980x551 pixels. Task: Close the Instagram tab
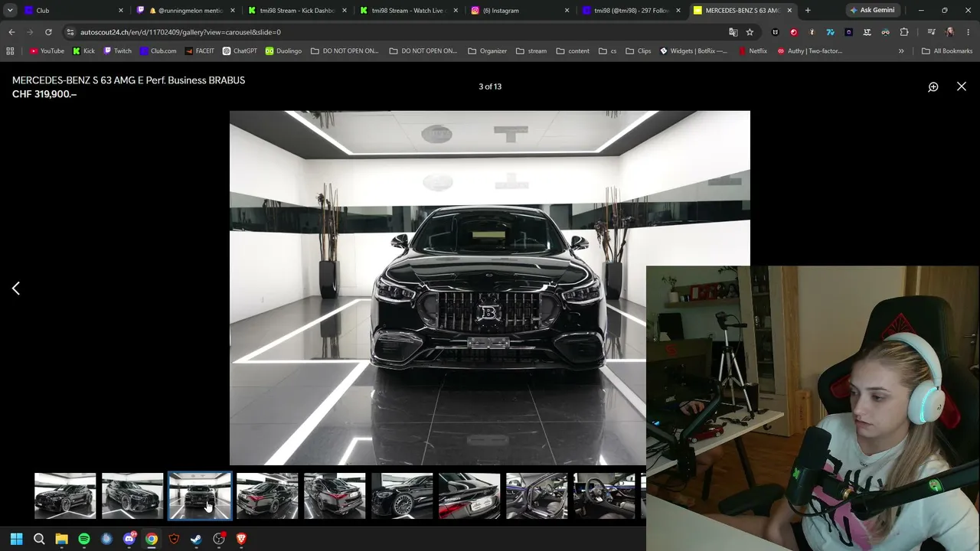[567, 11]
